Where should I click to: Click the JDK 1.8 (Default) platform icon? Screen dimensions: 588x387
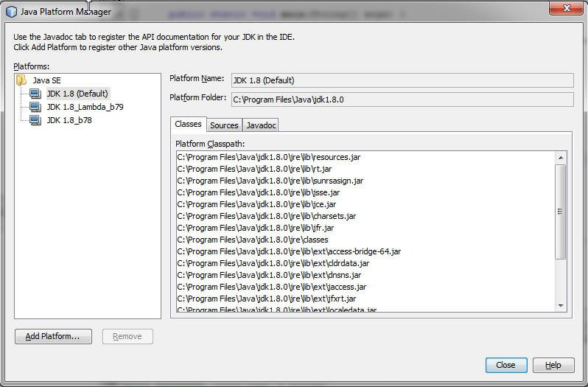[x=35, y=94]
